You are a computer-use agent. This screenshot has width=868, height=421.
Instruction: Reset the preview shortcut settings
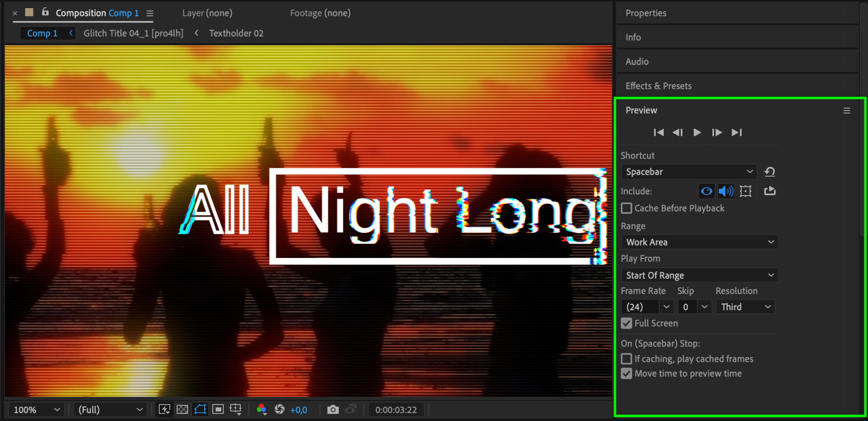click(x=770, y=172)
